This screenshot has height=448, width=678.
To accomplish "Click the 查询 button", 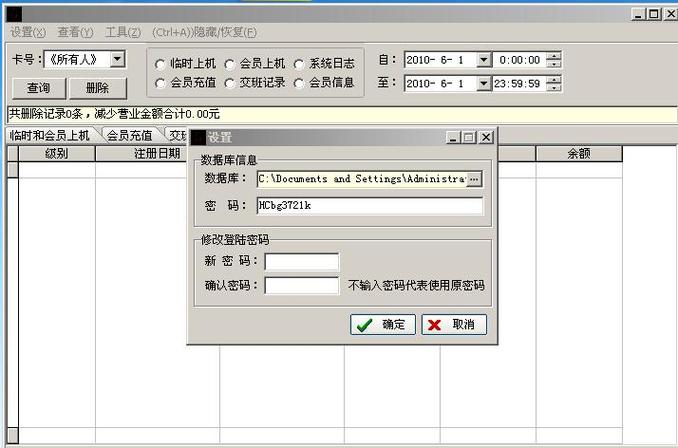I will 39,88.
